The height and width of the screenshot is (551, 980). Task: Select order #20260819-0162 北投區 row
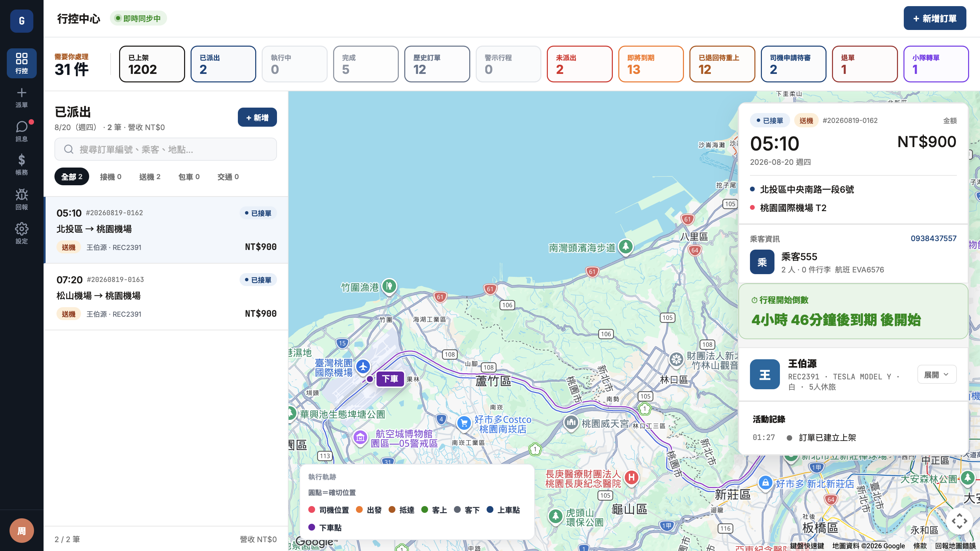pyautogui.click(x=166, y=230)
